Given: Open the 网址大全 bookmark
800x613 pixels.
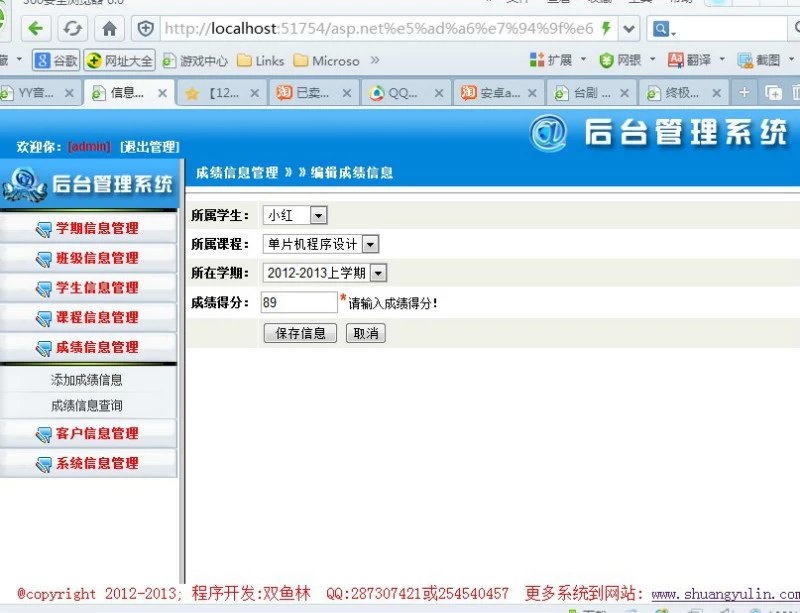Looking at the screenshot, I should [x=120, y=60].
